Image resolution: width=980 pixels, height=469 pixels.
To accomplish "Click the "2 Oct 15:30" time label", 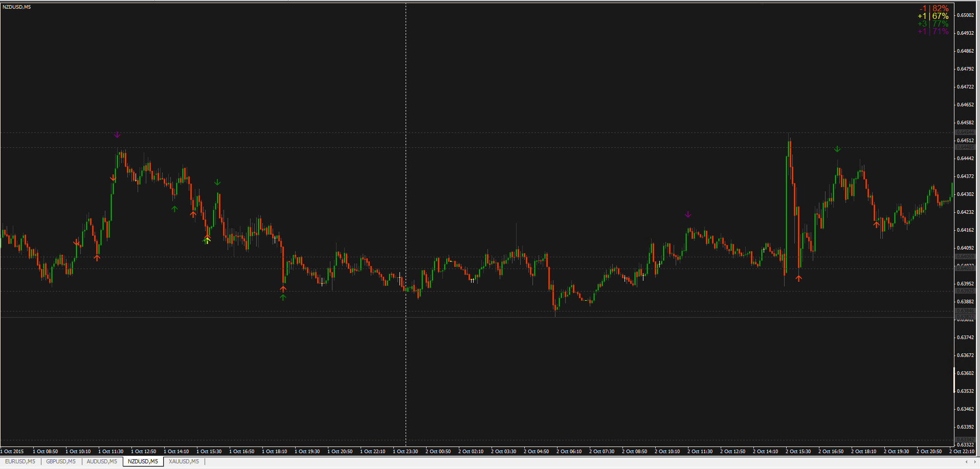I will tap(798, 452).
